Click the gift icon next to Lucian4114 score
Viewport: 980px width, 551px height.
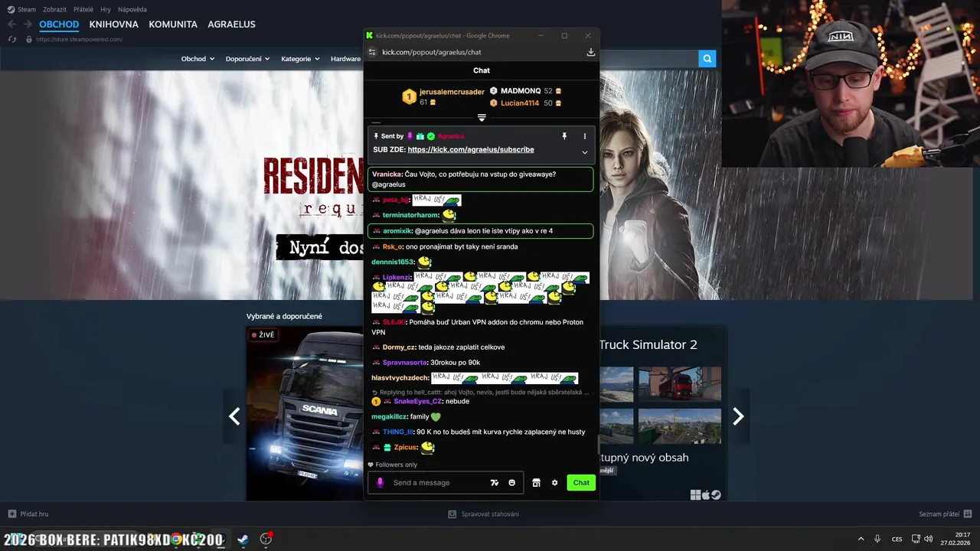click(558, 103)
